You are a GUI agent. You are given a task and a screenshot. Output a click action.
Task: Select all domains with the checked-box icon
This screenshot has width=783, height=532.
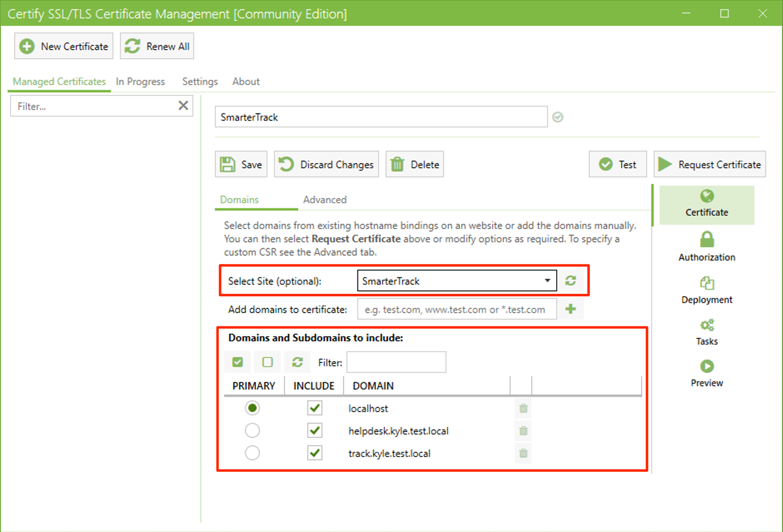click(237, 362)
